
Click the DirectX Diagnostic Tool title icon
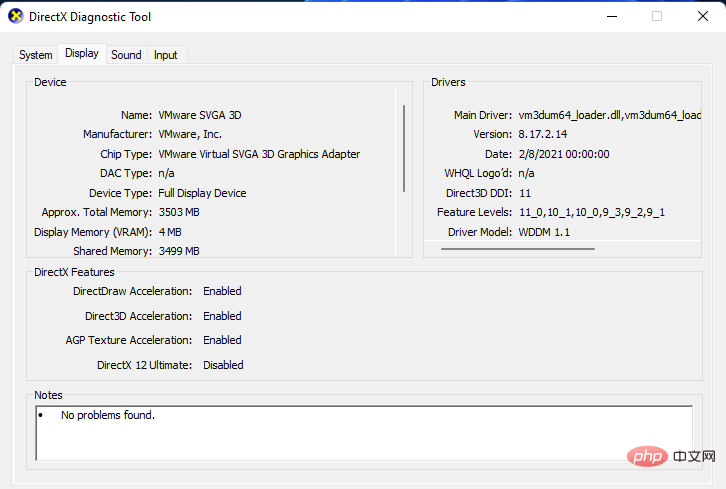click(16, 16)
